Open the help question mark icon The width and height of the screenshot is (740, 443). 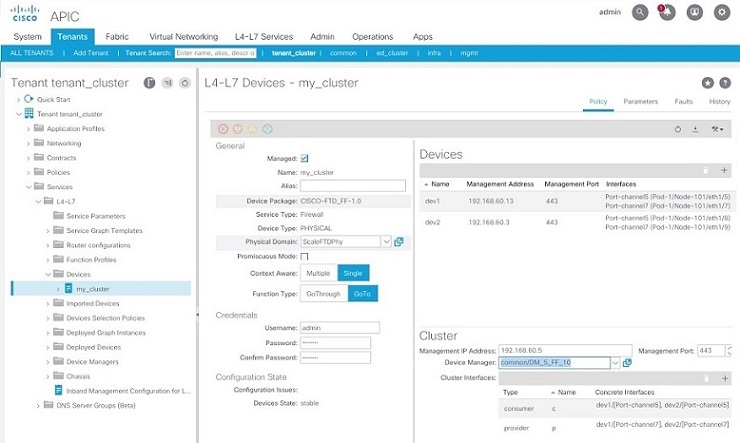[725, 83]
